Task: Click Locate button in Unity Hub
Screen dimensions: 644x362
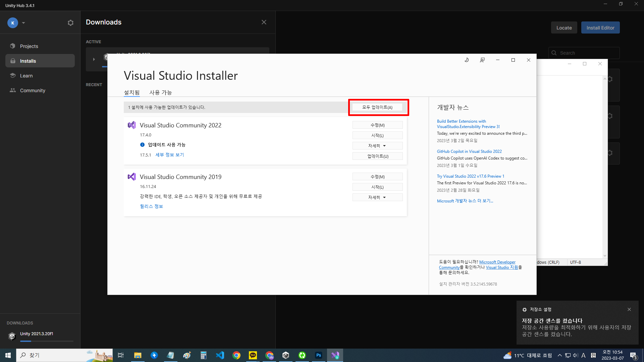Action: 564,28
